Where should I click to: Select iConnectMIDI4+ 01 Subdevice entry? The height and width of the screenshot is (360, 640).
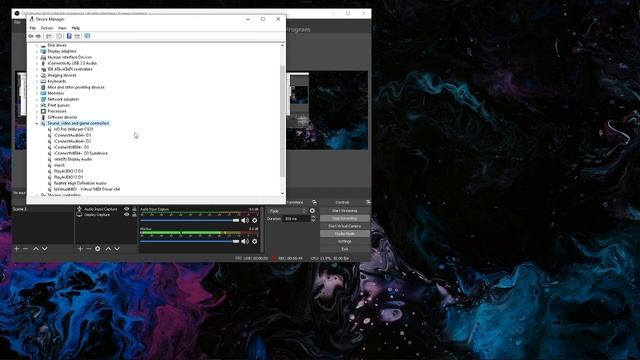click(x=81, y=153)
